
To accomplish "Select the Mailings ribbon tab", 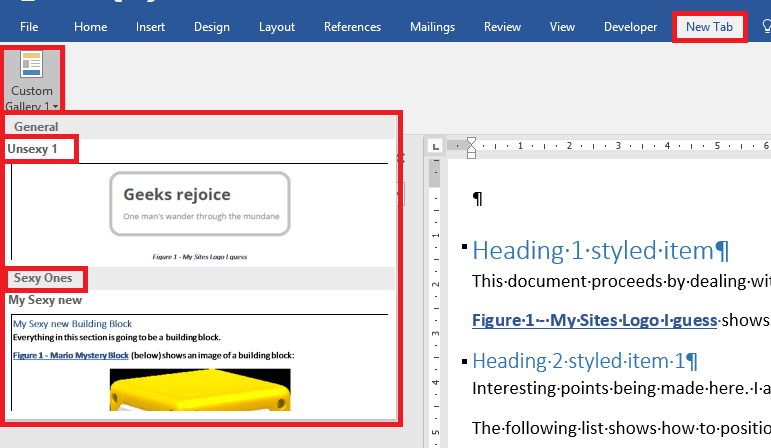I will pyautogui.click(x=432, y=27).
